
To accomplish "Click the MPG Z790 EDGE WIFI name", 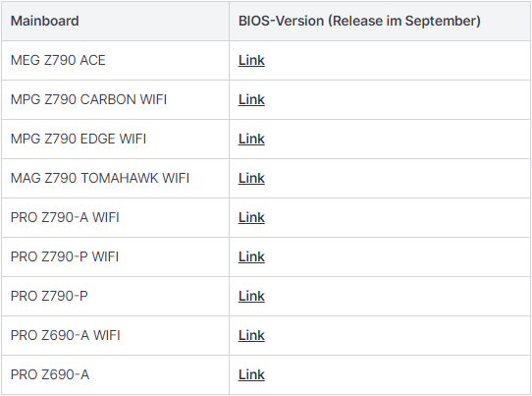I will tap(79, 140).
